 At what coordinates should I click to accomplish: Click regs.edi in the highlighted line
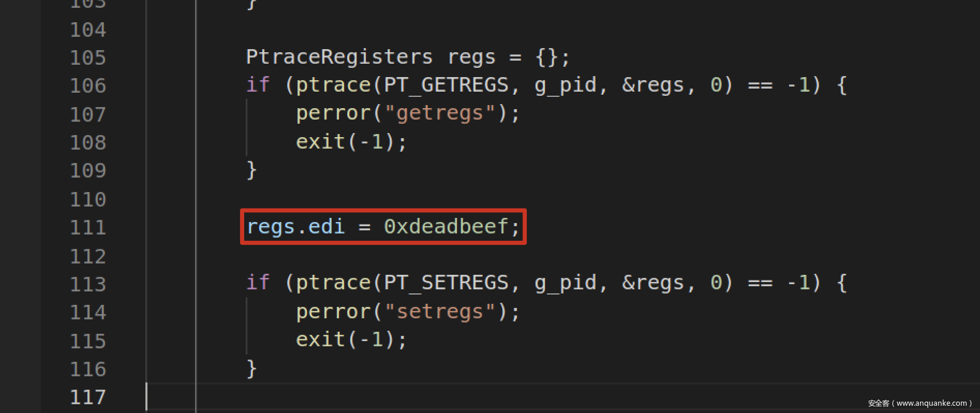click(x=295, y=227)
